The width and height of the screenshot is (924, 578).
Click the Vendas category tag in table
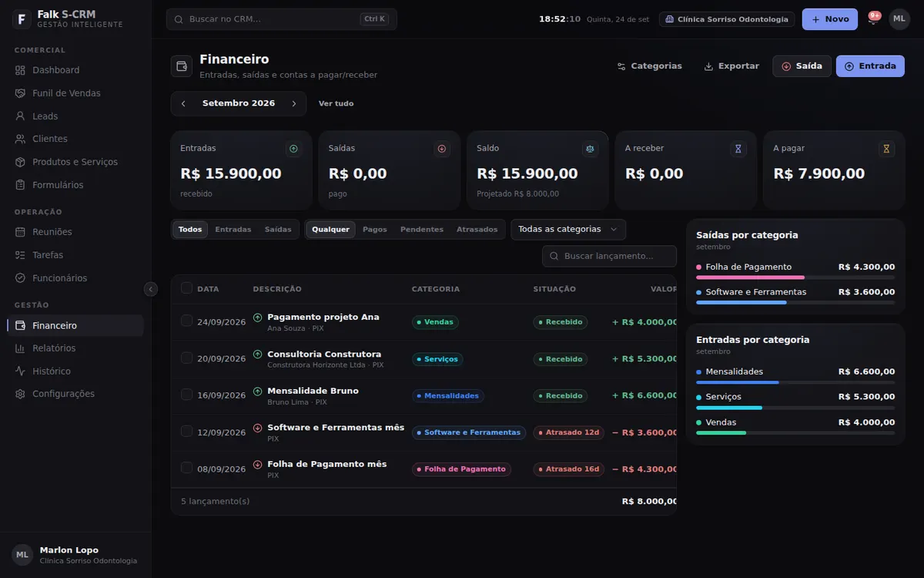[x=435, y=322]
